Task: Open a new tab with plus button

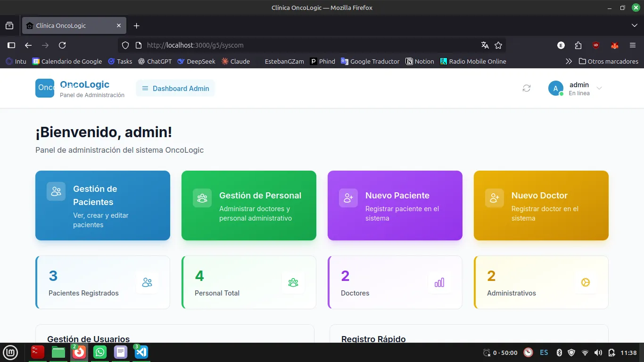Action: pos(136,25)
